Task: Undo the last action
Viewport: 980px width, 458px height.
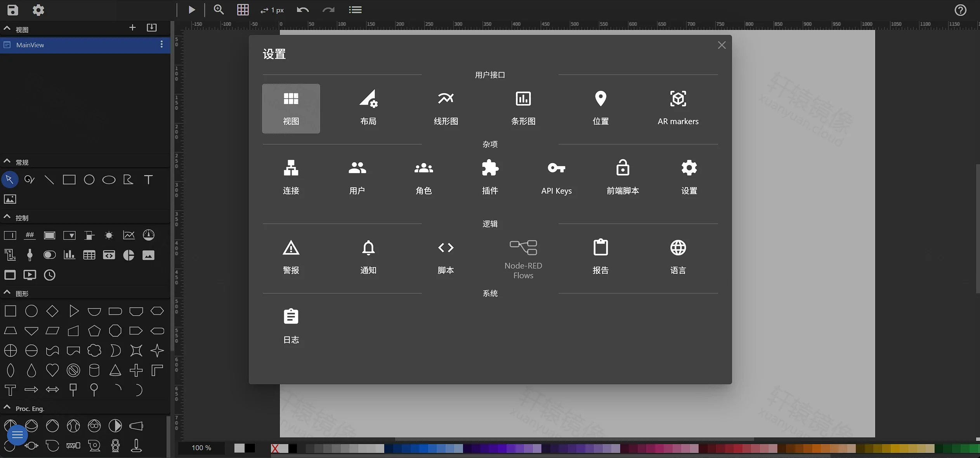Action: (x=303, y=10)
